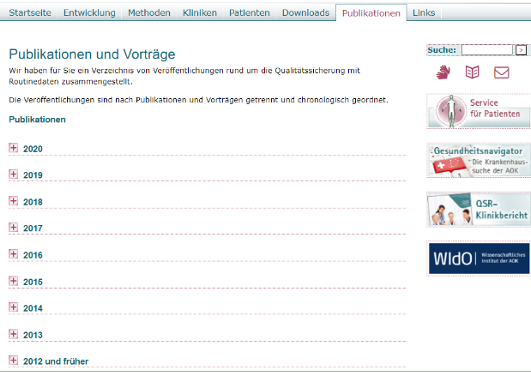Open the sign language hands icon
The width and height of the screenshot is (531, 372).
coord(443,72)
